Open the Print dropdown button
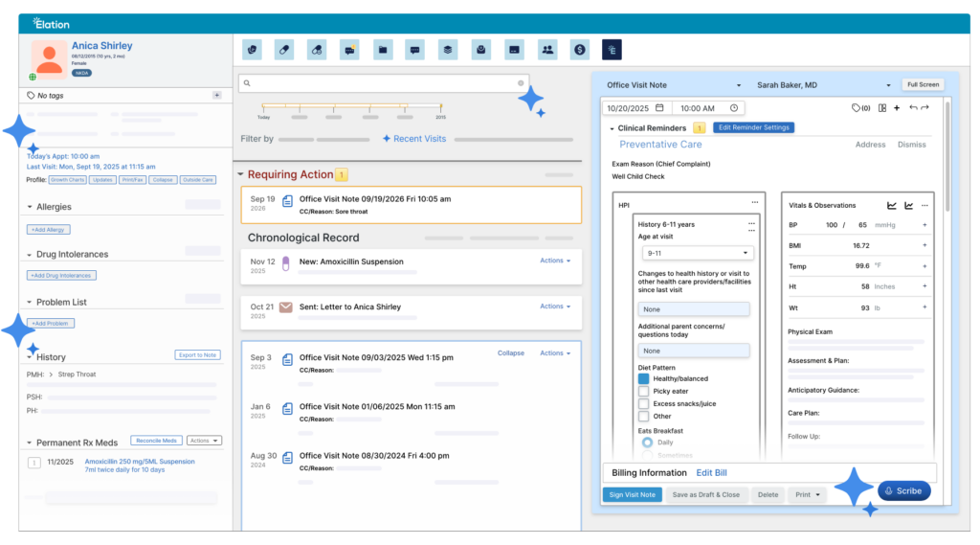980x545 pixels. pos(808,494)
